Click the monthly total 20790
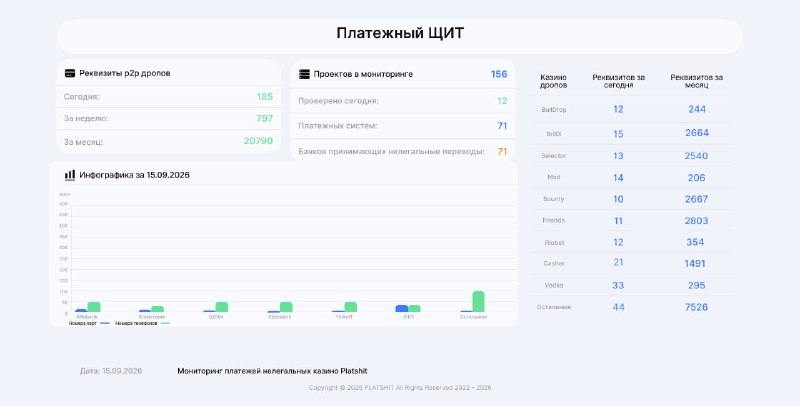Image resolution: width=800 pixels, height=406 pixels. pyautogui.click(x=258, y=141)
